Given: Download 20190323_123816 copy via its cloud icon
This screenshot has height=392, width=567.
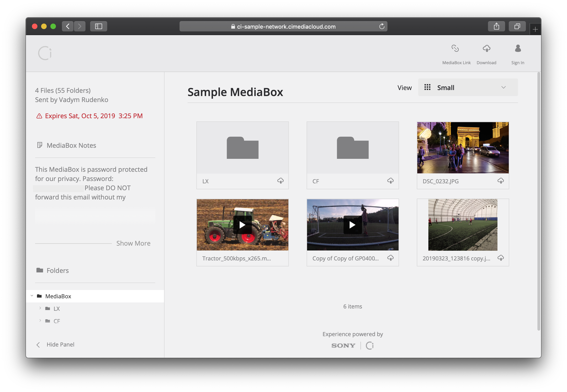Looking at the screenshot, I should [501, 258].
